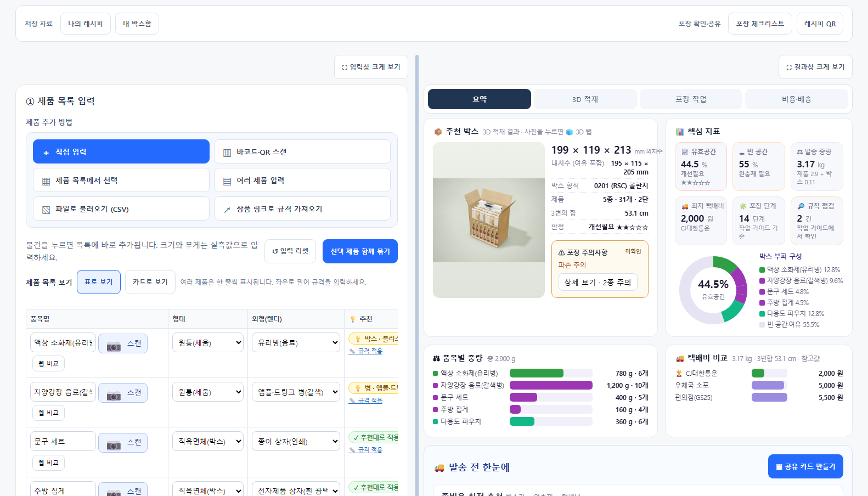Click 상세 보기 · 2종 주의 button
Viewport: 868px width, 496px height.
tap(598, 282)
